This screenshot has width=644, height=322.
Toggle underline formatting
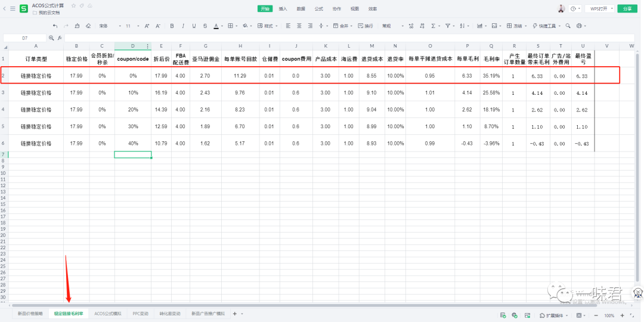click(x=194, y=26)
